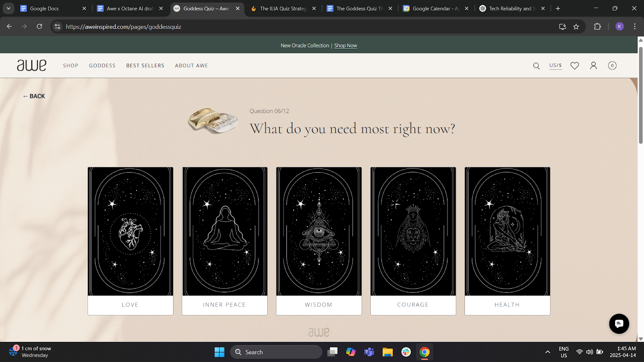Go back using the BACK link
644x362 pixels.
tap(34, 96)
